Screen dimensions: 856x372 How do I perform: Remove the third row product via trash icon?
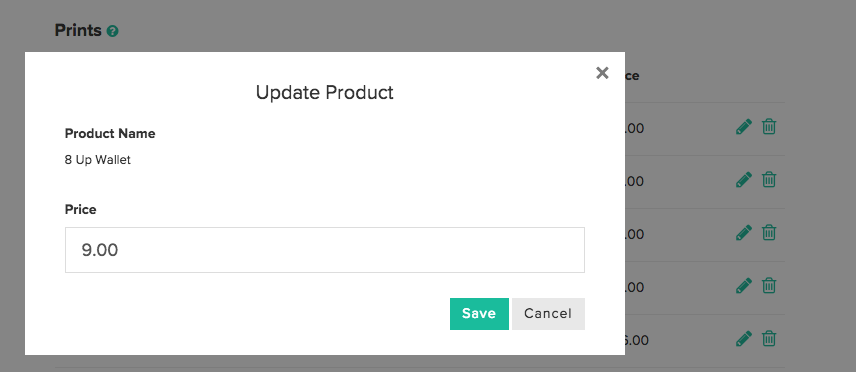tap(769, 233)
